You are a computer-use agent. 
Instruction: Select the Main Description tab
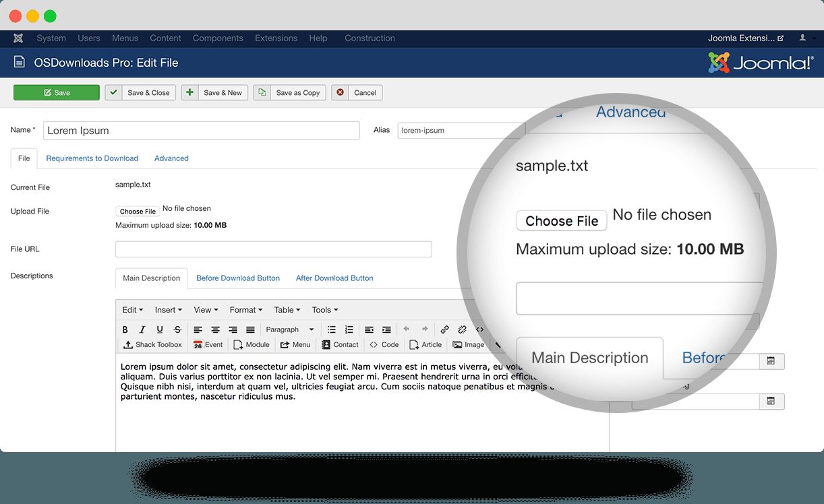[152, 278]
